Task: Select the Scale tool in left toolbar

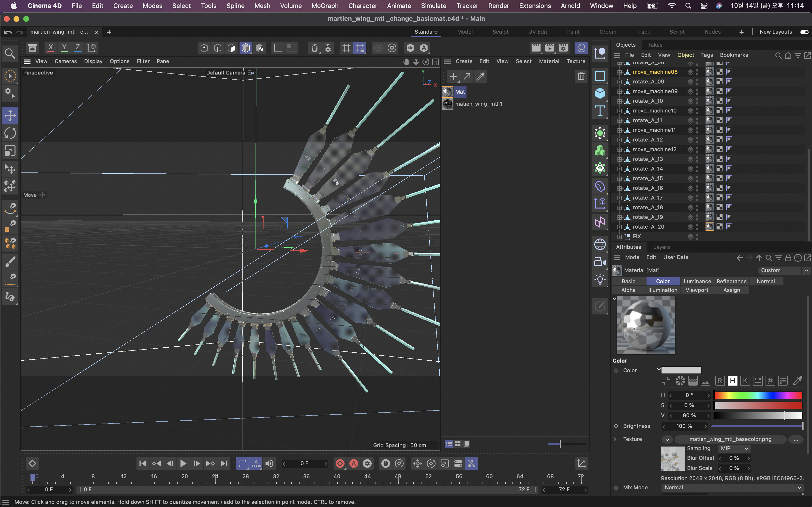Action: click(10, 151)
